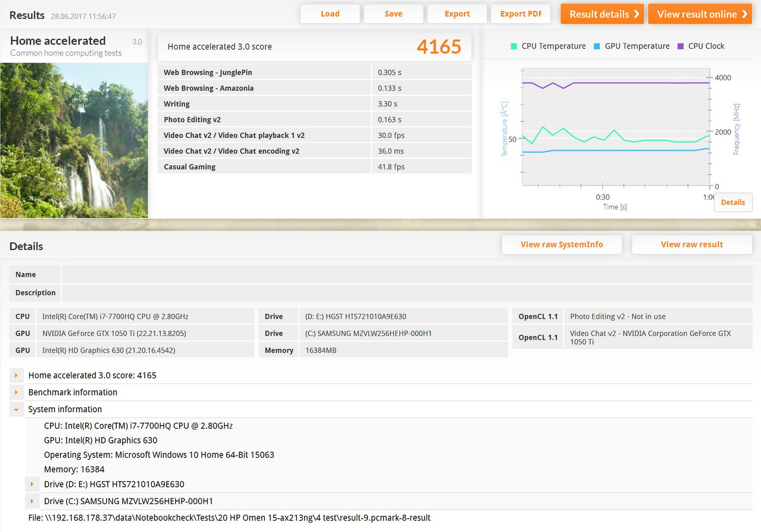Select Video Chat encoding v2 row

[314, 151]
